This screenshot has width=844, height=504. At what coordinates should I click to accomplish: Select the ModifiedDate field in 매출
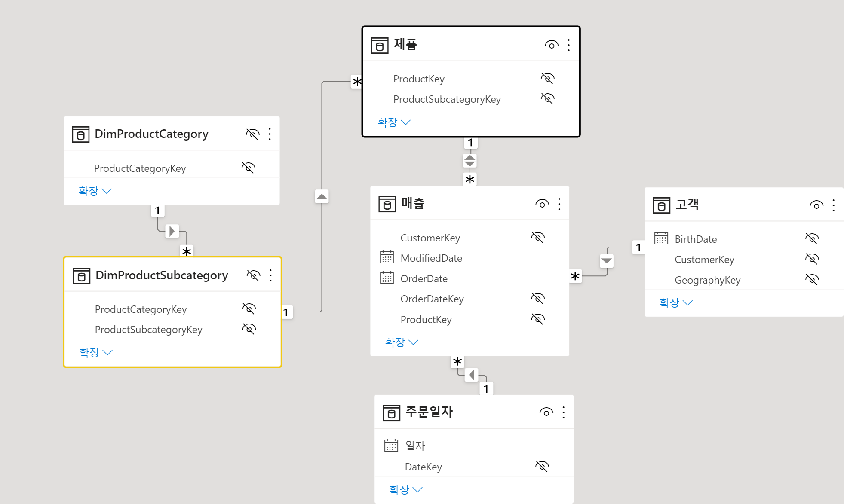click(431, 258)
